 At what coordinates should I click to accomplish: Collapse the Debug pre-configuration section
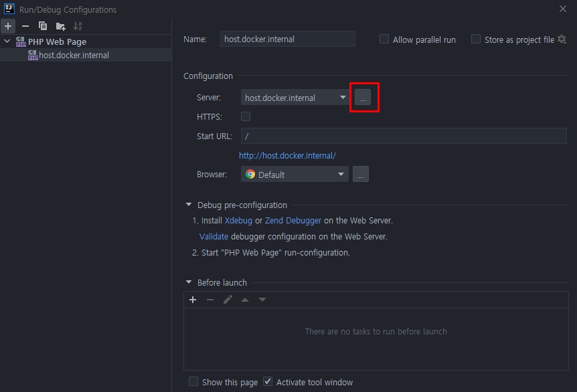pyautogui.click(x=189, y=205)
